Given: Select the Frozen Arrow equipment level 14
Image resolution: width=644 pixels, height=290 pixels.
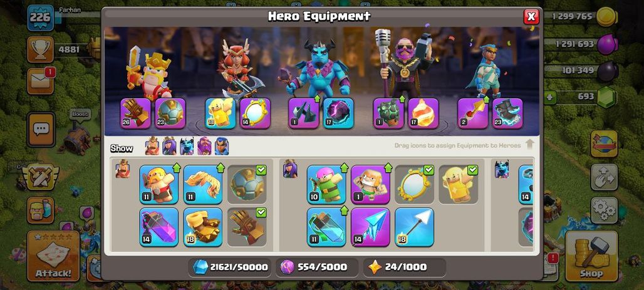Looking at the screenshot, I should pos(370,227).
